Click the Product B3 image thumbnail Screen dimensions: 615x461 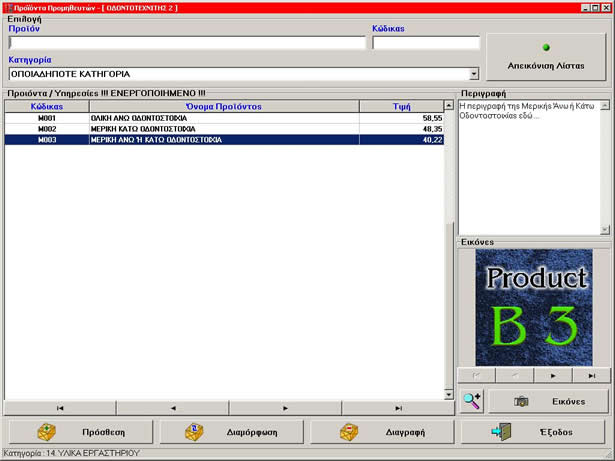tap(534, 307)
